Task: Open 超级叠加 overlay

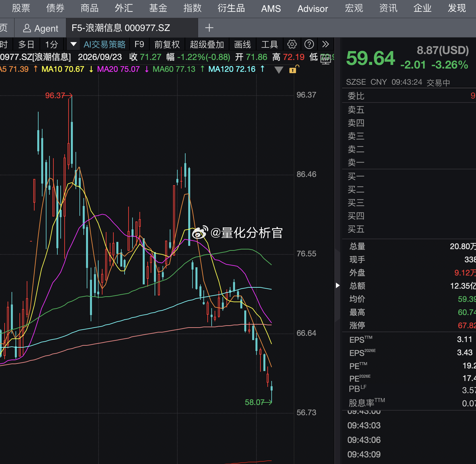Action: click(207, 44)
